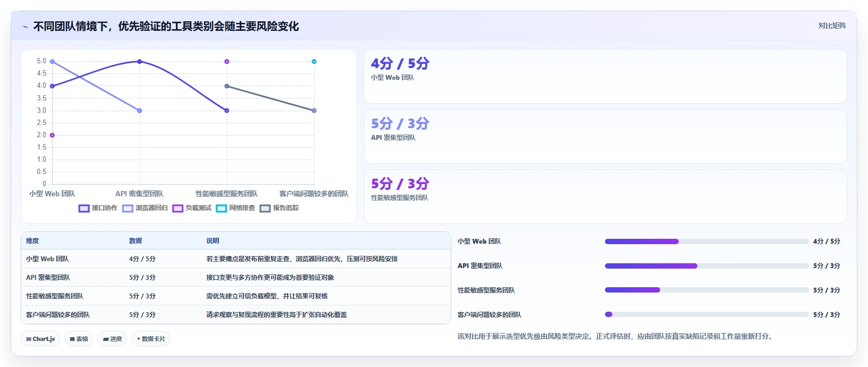
Task: Click the 数据卡片 tag chip
Action: 151,339
